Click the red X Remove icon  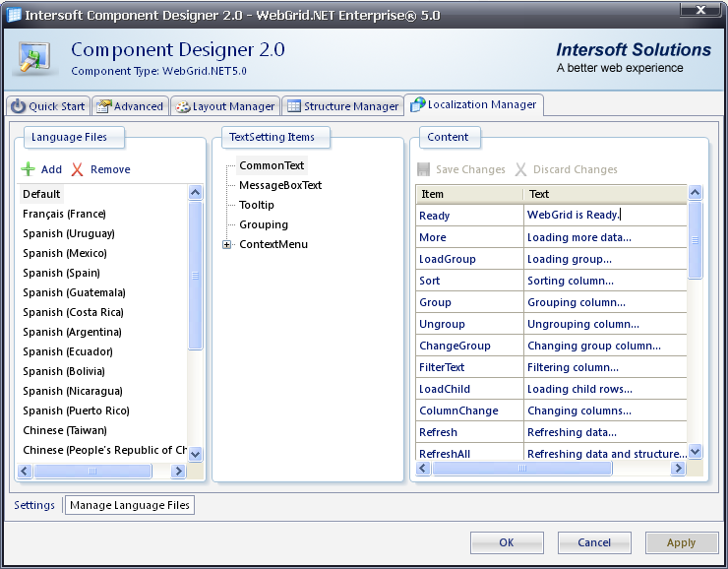tap(77, 169)
